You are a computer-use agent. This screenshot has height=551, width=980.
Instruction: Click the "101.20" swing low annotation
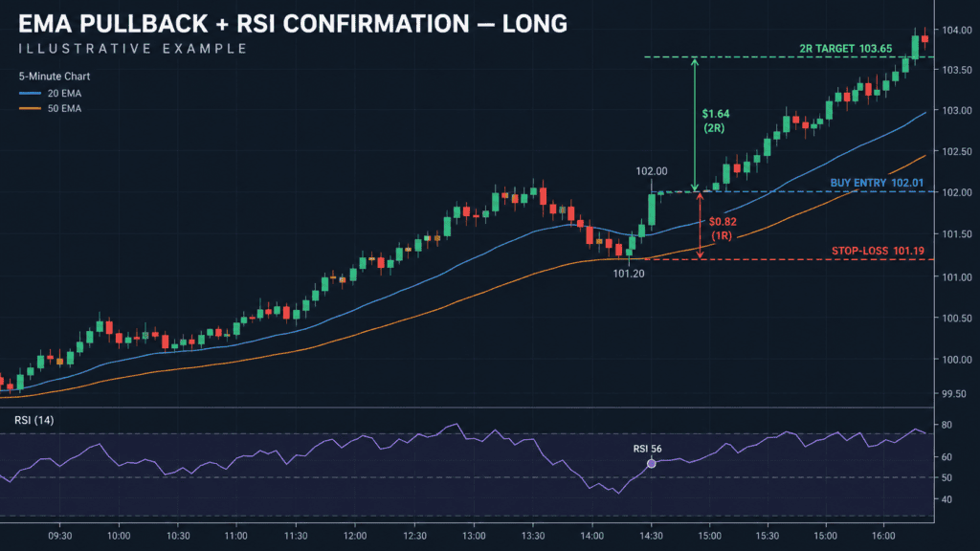pyautogui.click(x=628, y=274)
